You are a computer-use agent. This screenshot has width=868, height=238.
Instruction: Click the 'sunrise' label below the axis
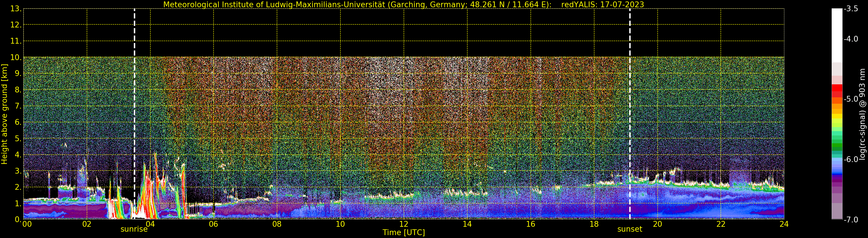[134, 229]
